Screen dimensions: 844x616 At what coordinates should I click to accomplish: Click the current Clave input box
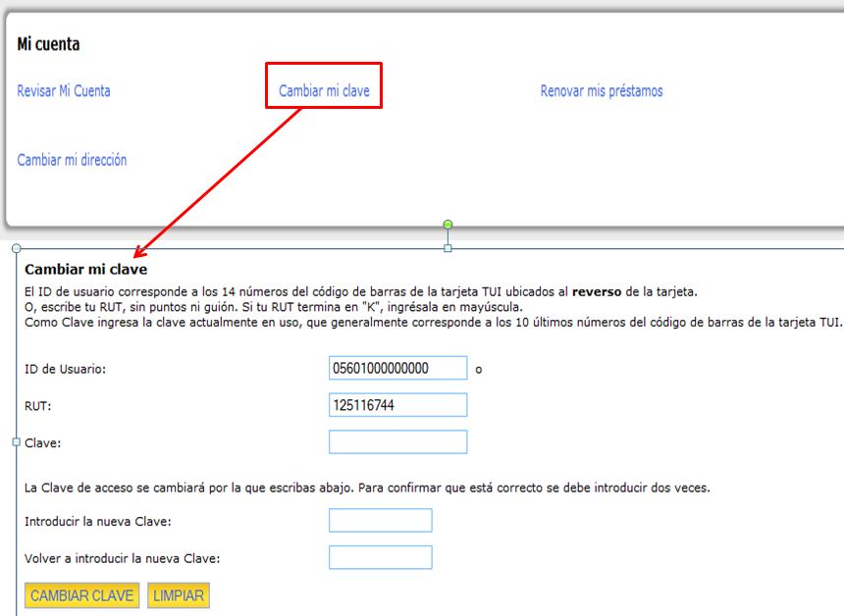397,442
